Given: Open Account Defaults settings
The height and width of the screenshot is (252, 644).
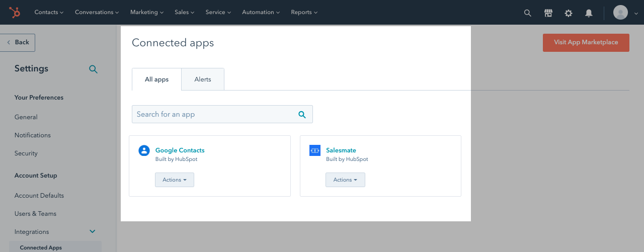Looking at the screenshot, I should [x=39, y=196].
